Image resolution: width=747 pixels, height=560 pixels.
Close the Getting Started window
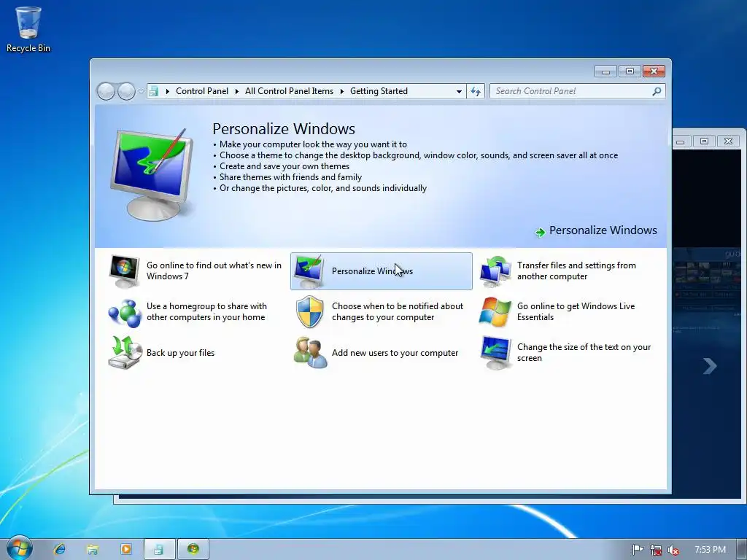coord(654,71)
